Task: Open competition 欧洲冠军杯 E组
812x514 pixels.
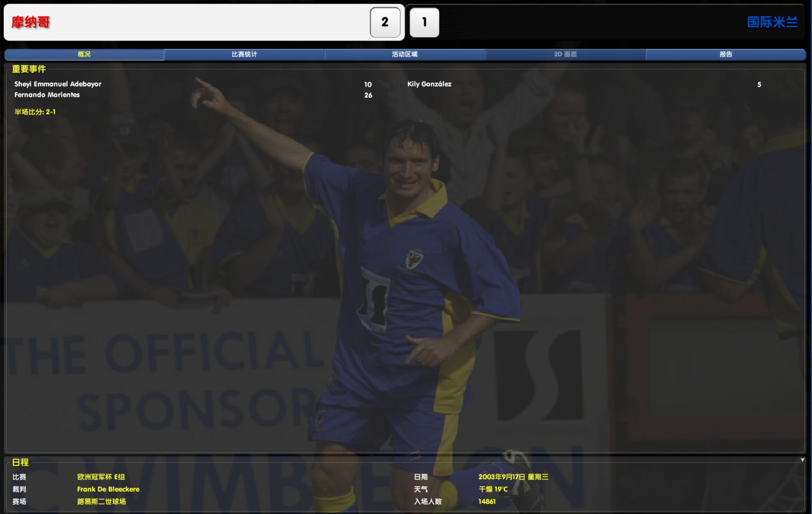Action: (x=101, y=477)
